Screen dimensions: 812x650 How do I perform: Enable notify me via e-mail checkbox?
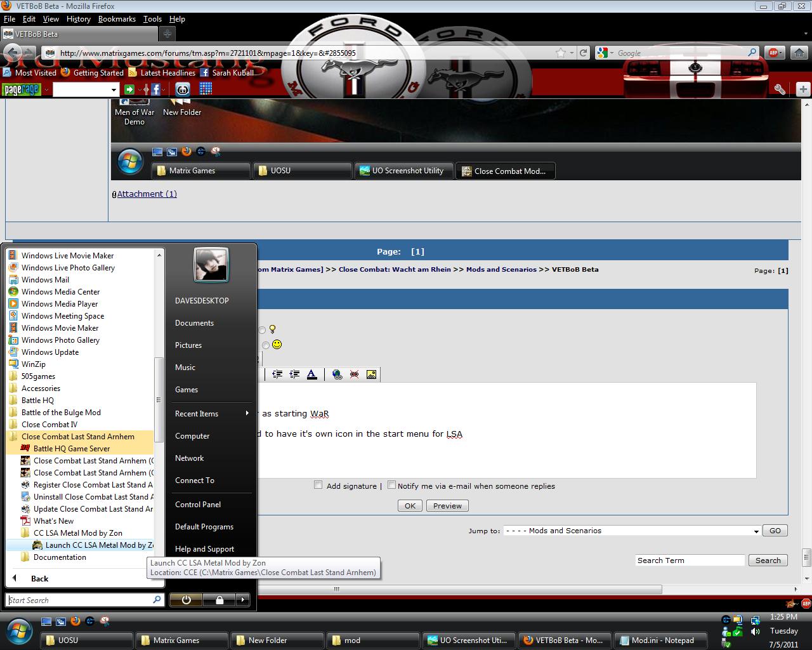391,485
